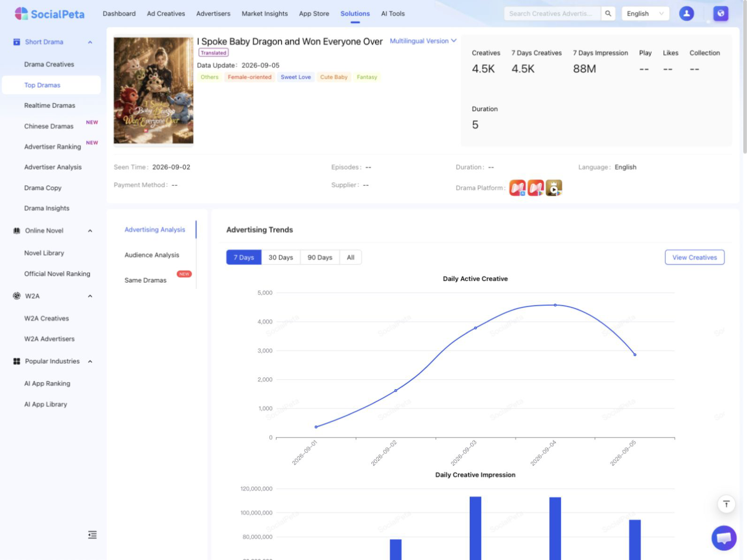This screenshot has width=747, height=560.
Task: Click the drama poster thumbnail
Action: tap(154, 91)
